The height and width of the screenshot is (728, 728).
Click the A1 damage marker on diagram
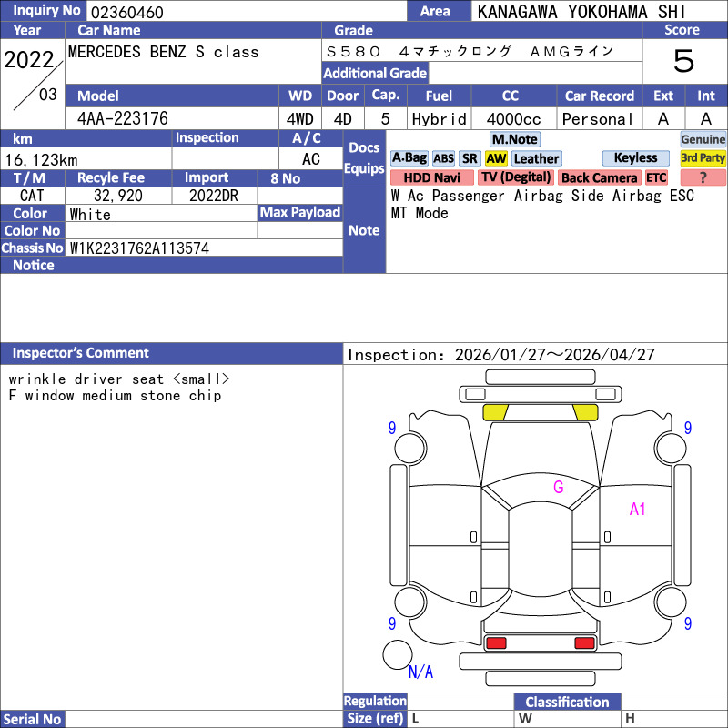click(637, 510)
